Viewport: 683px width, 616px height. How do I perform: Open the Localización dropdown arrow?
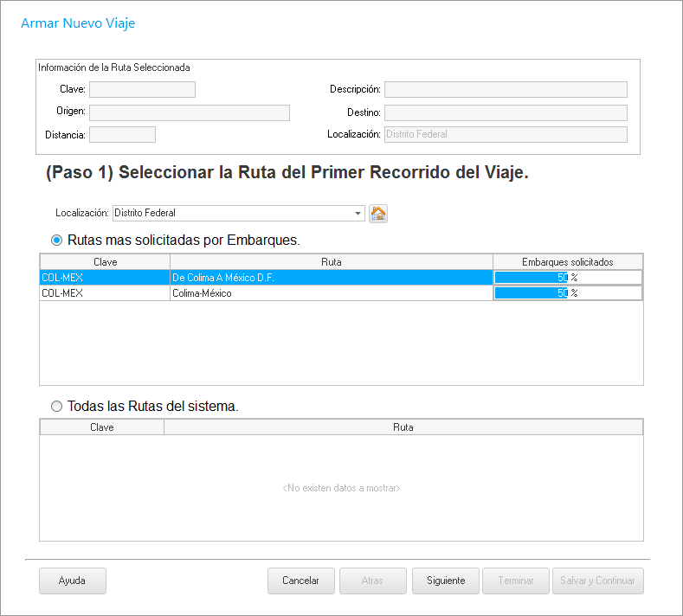point(358,214)
